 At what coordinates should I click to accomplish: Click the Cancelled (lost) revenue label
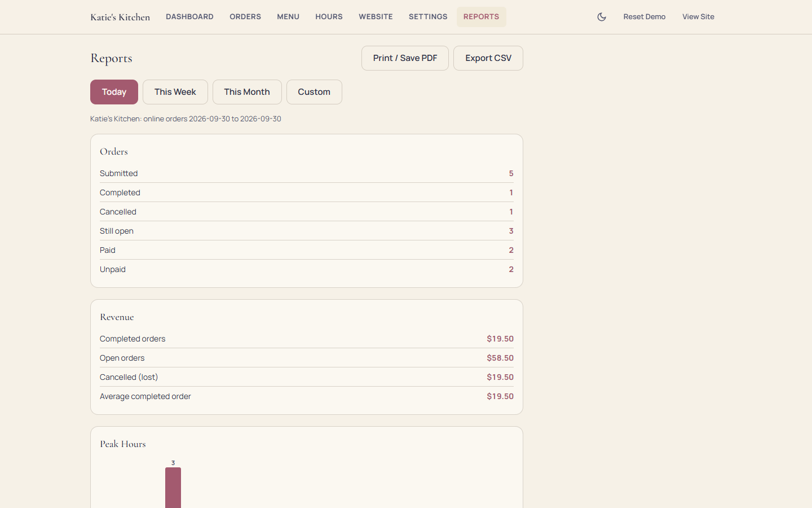click(x=129, y=377)
